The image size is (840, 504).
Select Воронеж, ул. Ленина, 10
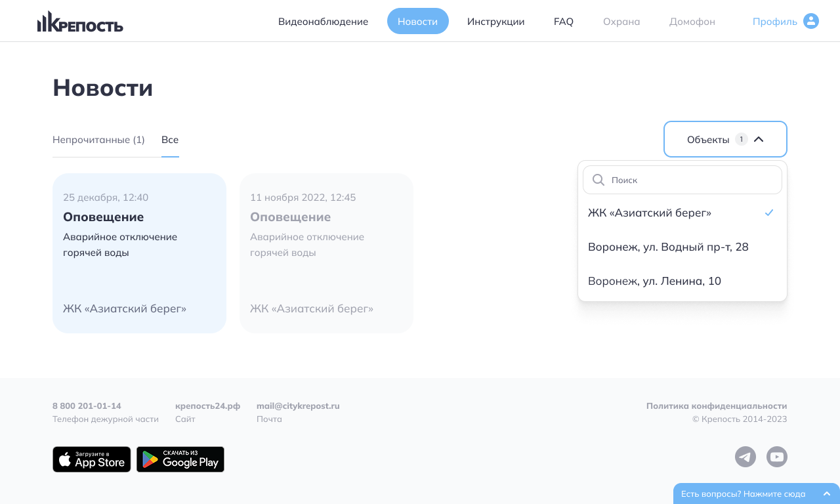click(x=682, y=281)
